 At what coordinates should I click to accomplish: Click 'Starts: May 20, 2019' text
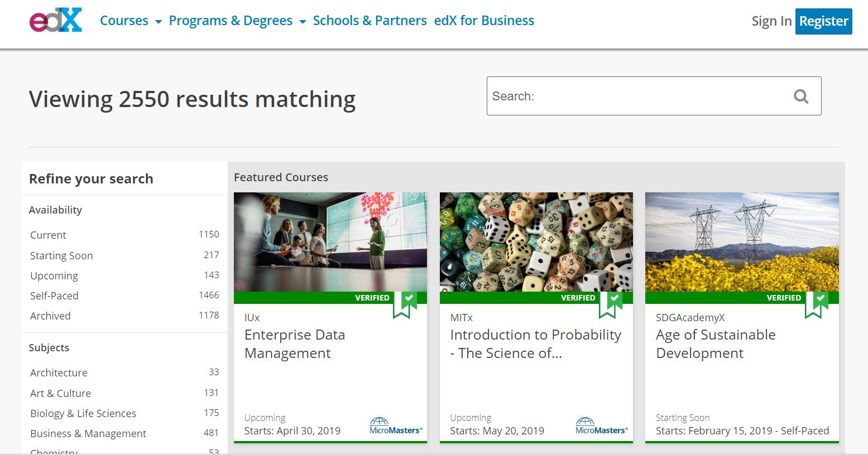pyautogui.click(x=497, y=431)
